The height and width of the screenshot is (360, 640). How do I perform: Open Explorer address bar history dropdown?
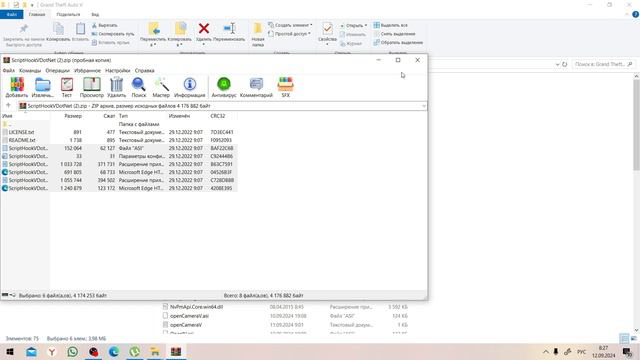[x=557, y=64]
